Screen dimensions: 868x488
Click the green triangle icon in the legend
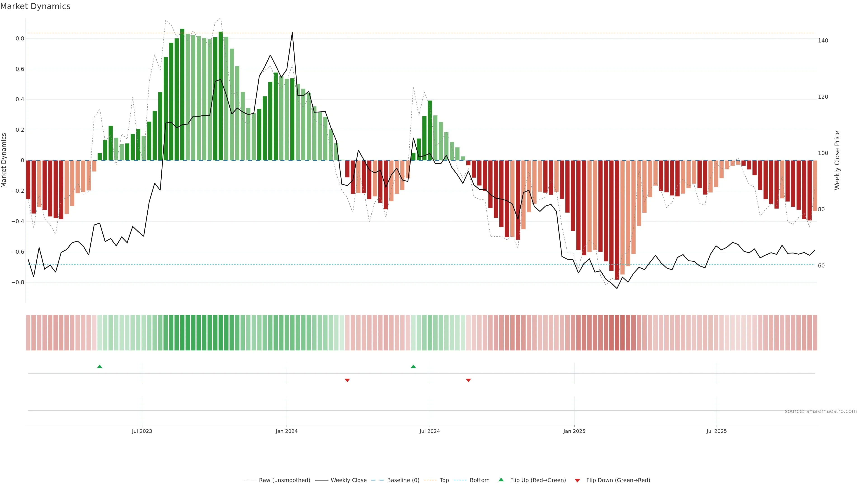pyautogui.click(x=501, y=480)
